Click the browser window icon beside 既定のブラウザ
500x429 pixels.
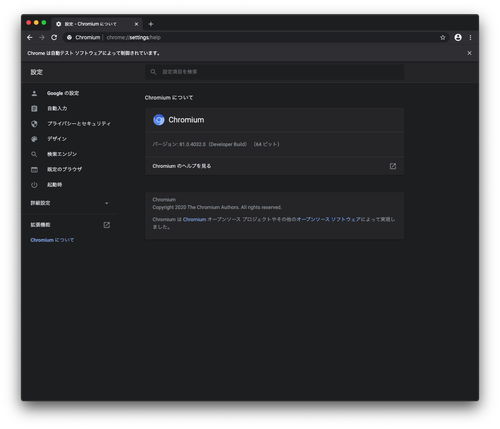(x=34, y=170)
